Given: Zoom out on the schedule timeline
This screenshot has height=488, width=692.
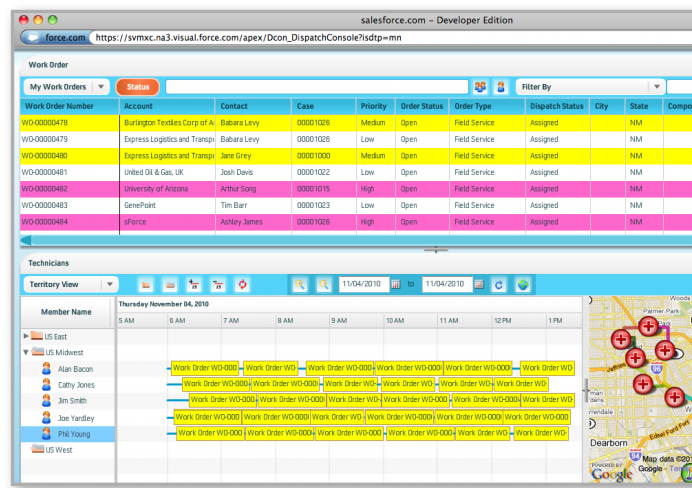Looking at the screenshot, I should coord(324,285).
